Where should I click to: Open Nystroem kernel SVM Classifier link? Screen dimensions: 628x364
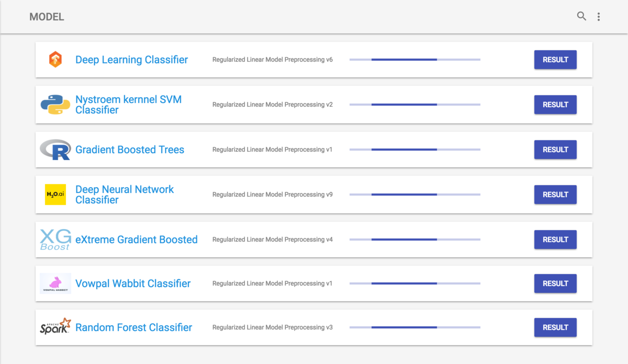point(128,105)
